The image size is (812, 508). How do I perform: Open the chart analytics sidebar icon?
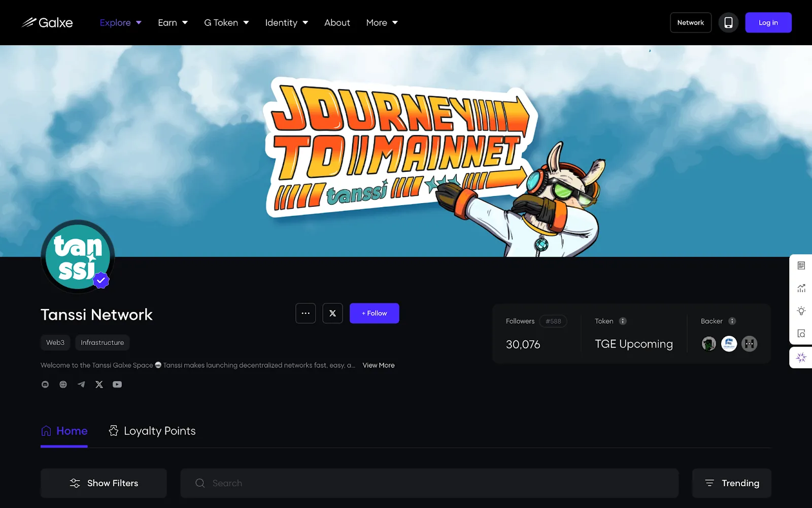click(x=801, y=288)
